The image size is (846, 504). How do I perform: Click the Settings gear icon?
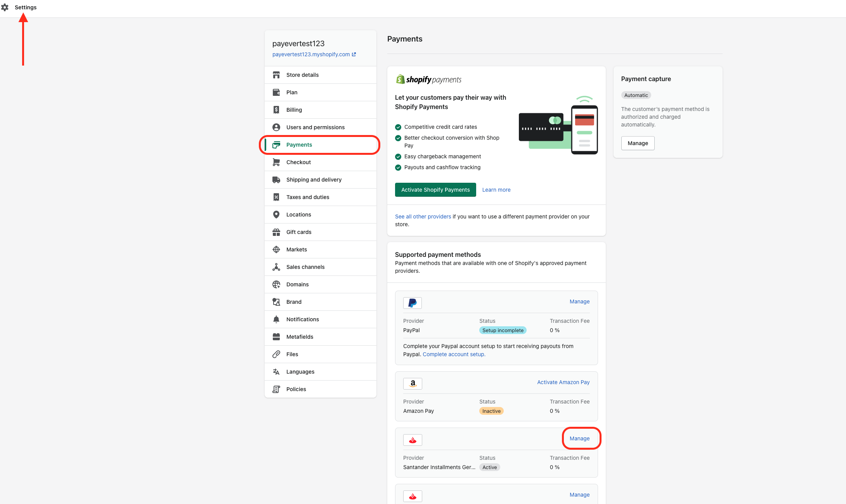point(5,7)
